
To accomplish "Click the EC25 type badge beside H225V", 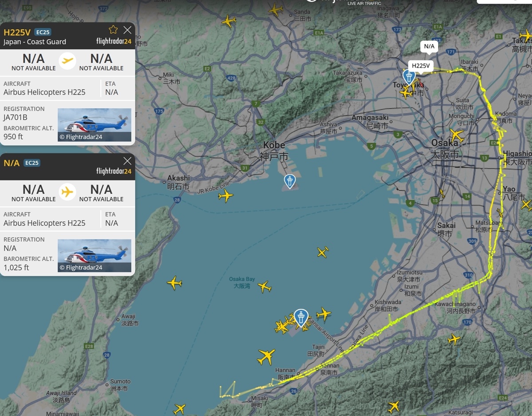I will [x=43, y=32].
